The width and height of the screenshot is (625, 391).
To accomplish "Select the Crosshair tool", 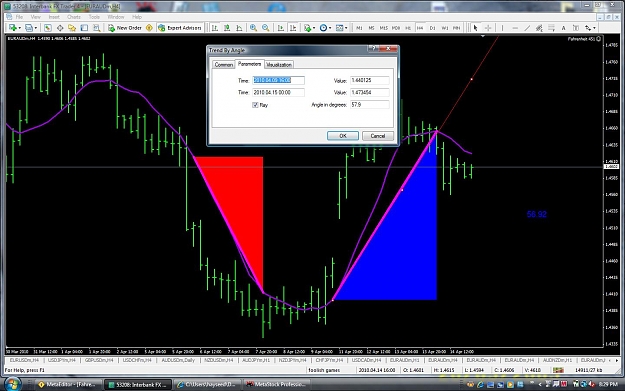I will pos(488,28).
